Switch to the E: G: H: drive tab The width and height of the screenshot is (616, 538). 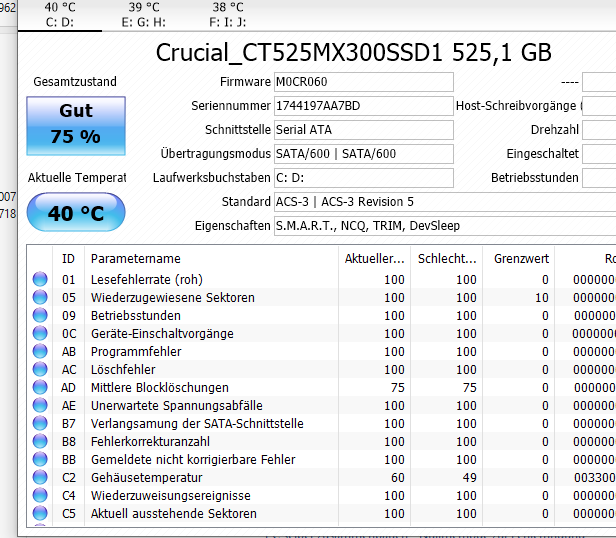pos(144,15)
